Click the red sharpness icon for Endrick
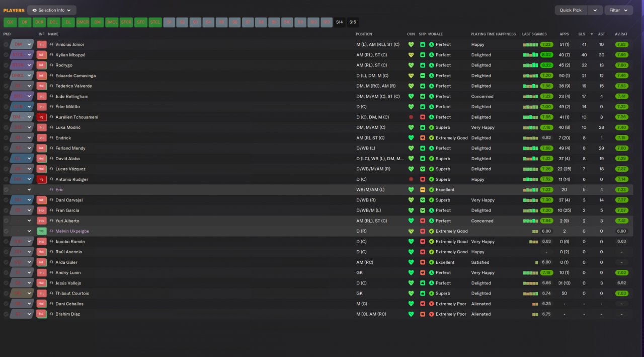This screenshot has height=357, width=644. tap(423, 138)
